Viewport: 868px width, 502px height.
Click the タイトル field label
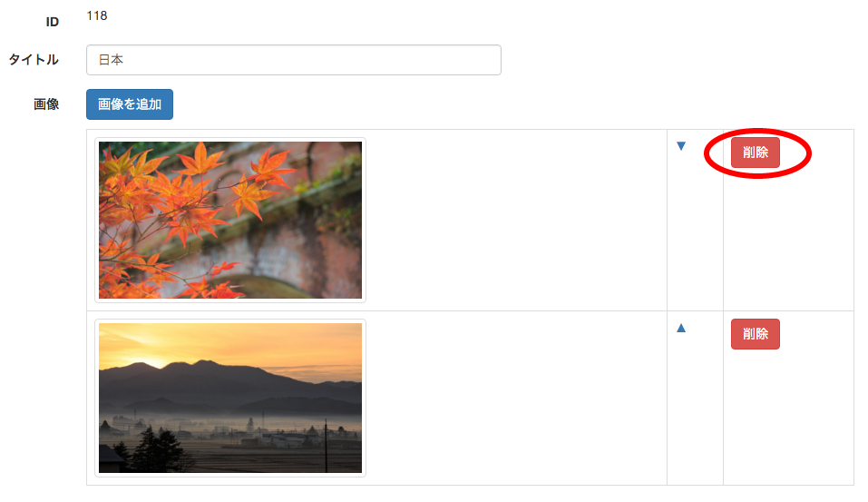coord(34,60)
